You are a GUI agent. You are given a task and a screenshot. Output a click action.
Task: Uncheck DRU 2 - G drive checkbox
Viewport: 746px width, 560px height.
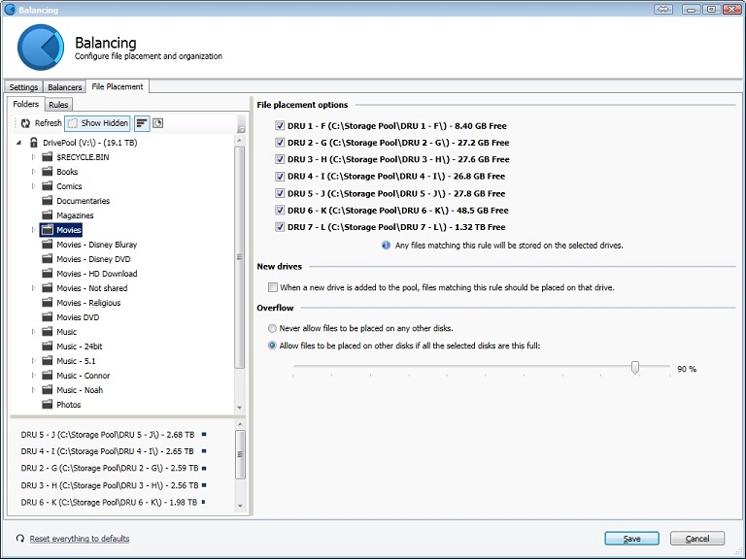click(280, 142)
